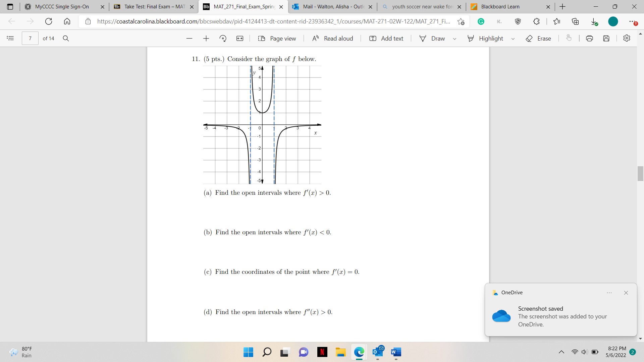The image size is (644, 362).
Task: Click Add text to annotate
Action: pos(386,38)
